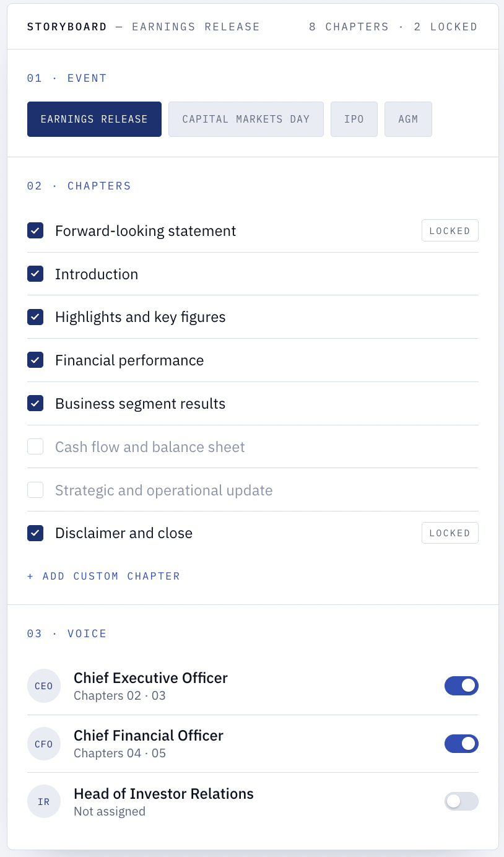The height and width of the screenshot is (857, 504).
Task: Uncheck Financial performance checkbox
Action: click(x=35, y=360)
